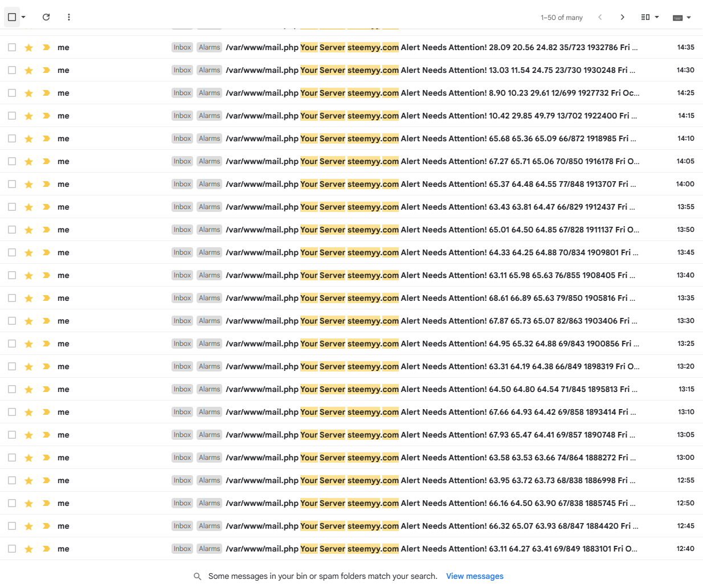
Task: Toggle importance marker on 13:45 email
Action: pos(46,252)
